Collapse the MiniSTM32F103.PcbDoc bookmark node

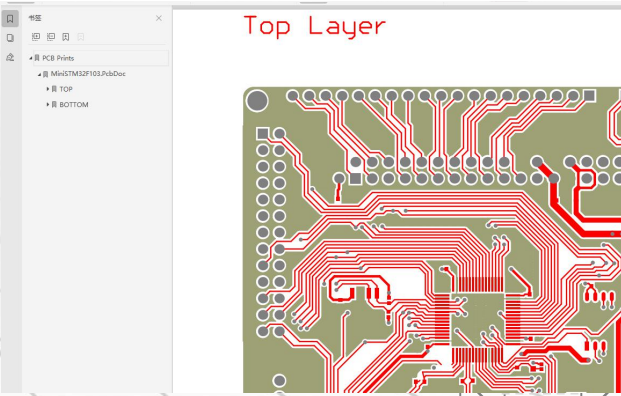(x=39, y=74)
